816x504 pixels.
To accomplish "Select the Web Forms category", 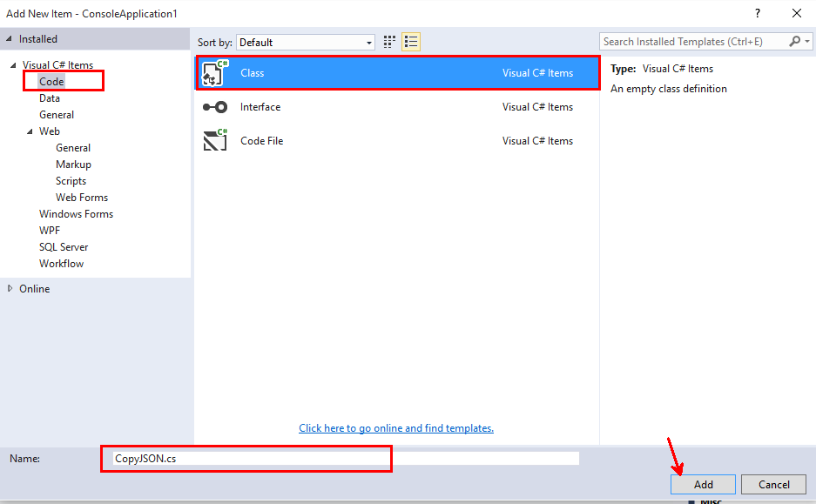I will click(x=82, y=198).
